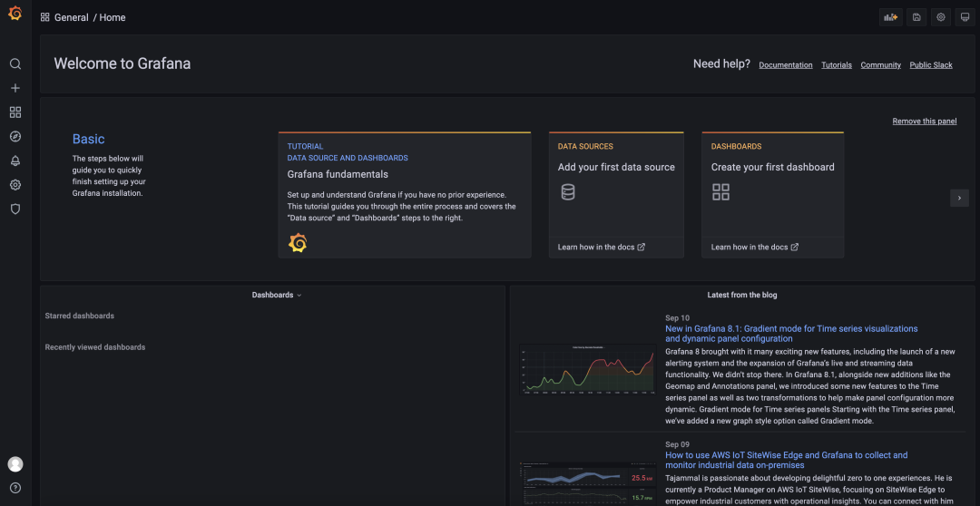This screenshot has height=506, width=980.
Task: Open the Grafana 8.1 blog post thumbnail
Action: click(x=587, y=369)
